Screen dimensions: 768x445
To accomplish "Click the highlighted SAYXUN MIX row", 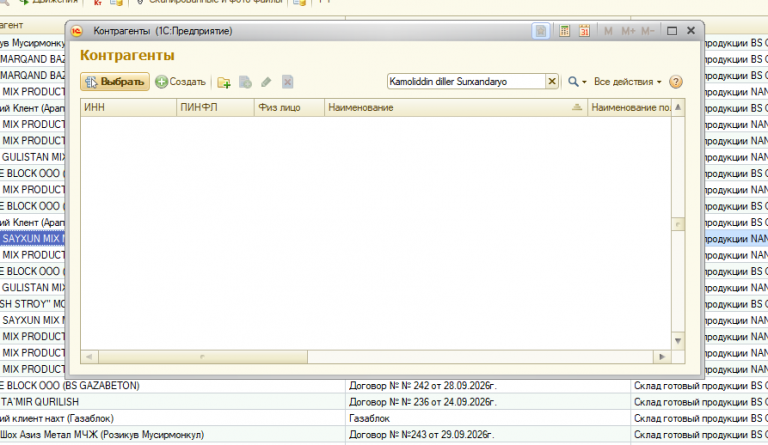I will pyautogui.click(x=32, y=238).
